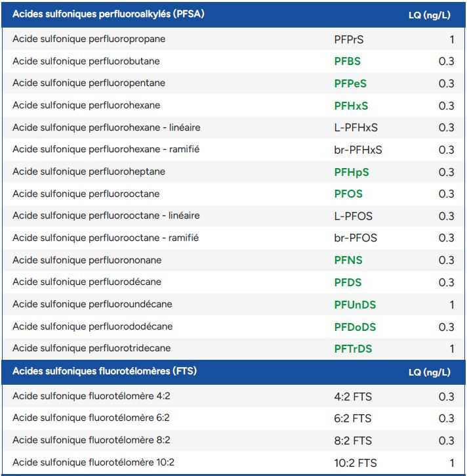The height and width of the screenshot is (476, 467).
Task: Click 'LQ (ng/L)' in the PFSA header
Action: 430,15
